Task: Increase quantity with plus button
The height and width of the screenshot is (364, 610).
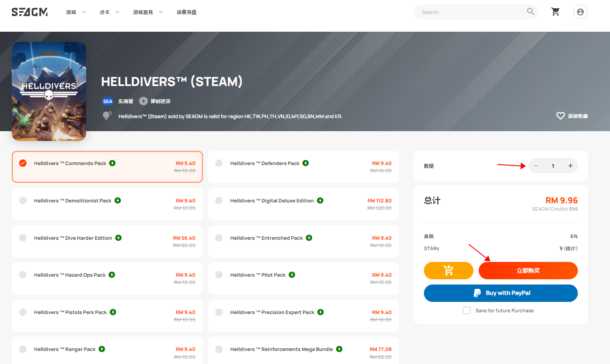Action: point(570,166)
